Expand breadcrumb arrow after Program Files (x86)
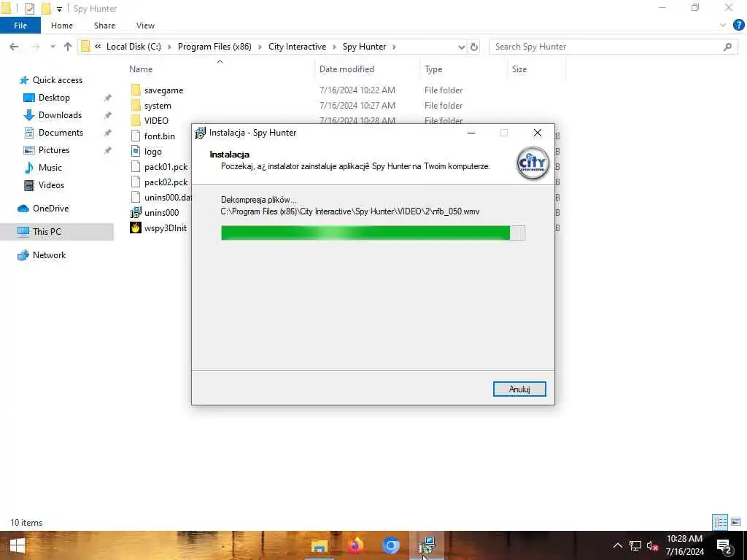The image size is (747, 560). pyautogui.click(x=260, y=47)
